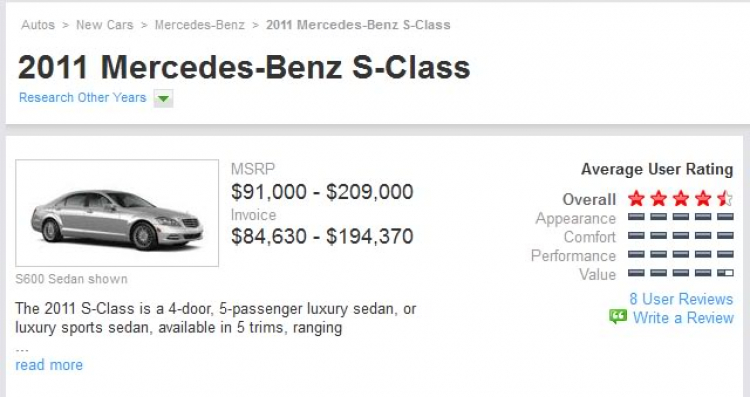Click the 2011 Mercedes-Benz S-Class page heading

tap(244, 67)
